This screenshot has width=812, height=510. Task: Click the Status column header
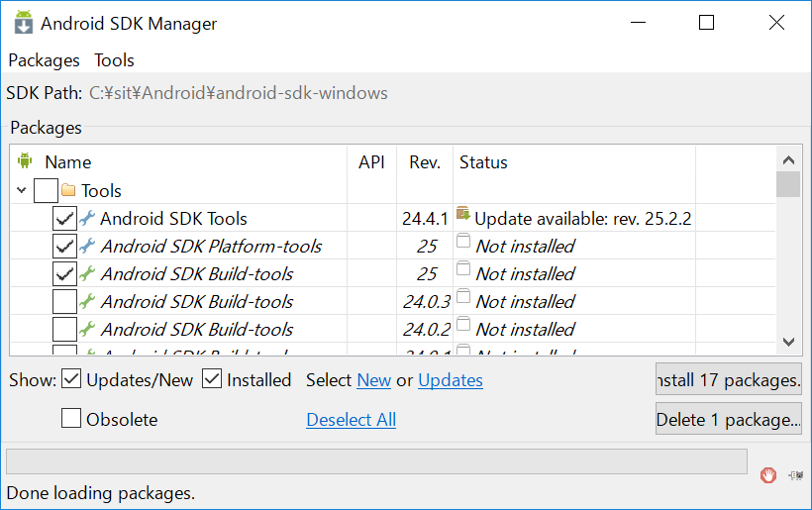(483, 162)
